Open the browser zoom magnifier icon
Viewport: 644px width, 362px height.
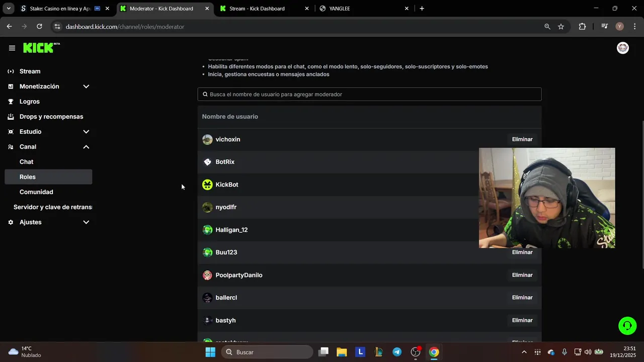(x=547, y=27)
